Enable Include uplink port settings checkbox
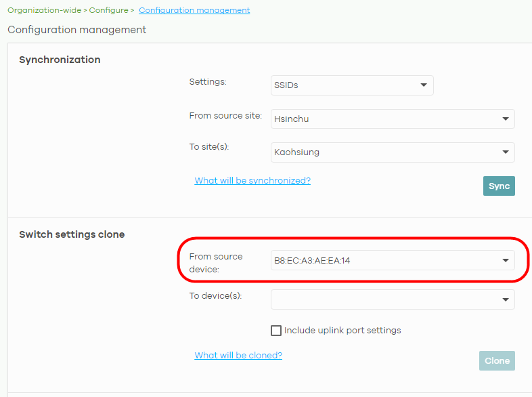 [x=276, y=331]
